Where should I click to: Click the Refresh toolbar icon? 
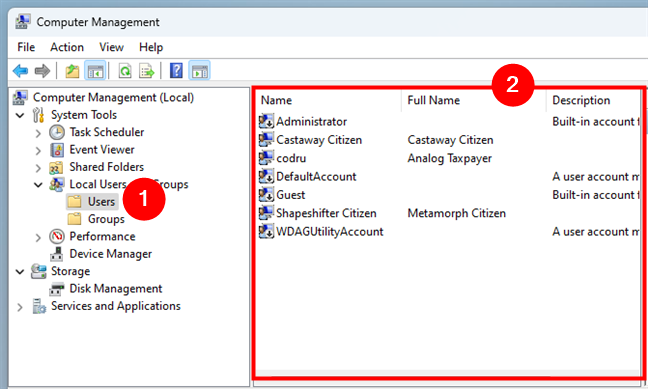click(x=125, y=71)
